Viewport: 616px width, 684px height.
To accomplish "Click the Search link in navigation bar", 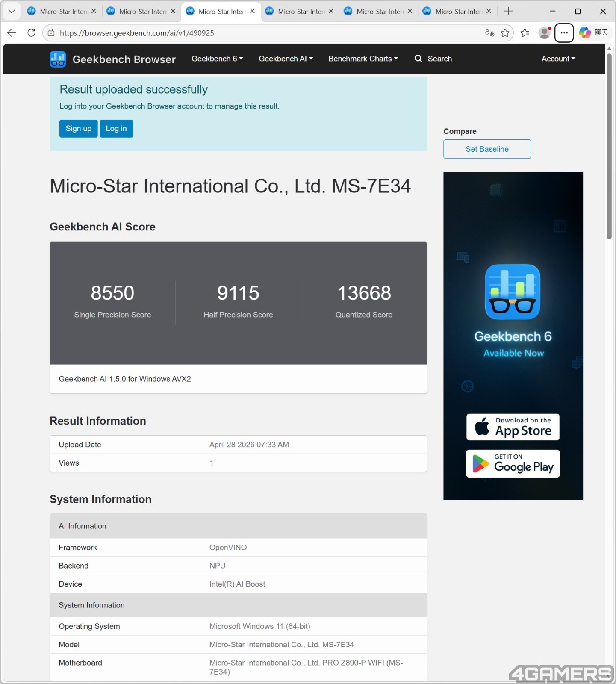I will (x=433, y=59).
